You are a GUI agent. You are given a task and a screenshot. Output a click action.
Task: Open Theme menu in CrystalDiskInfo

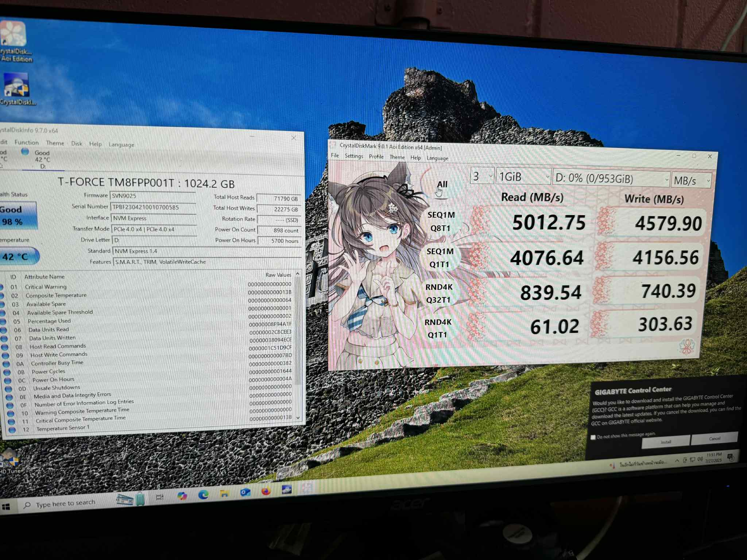pos(55,143)
